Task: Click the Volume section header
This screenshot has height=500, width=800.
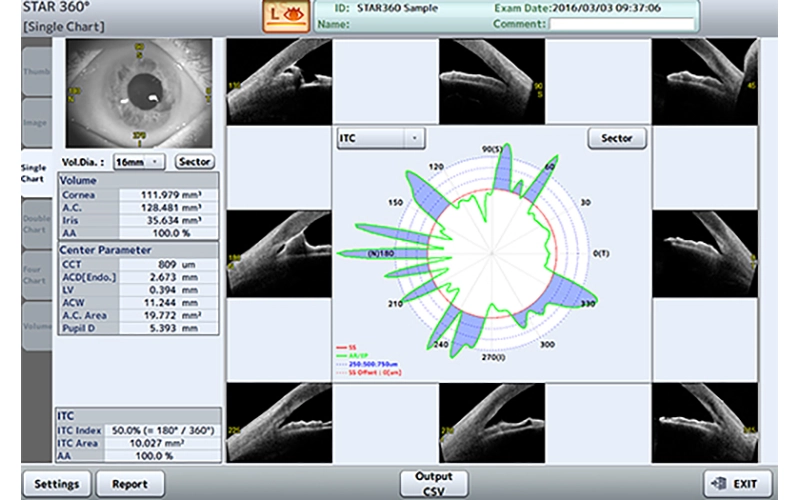Action: [139, 181]
